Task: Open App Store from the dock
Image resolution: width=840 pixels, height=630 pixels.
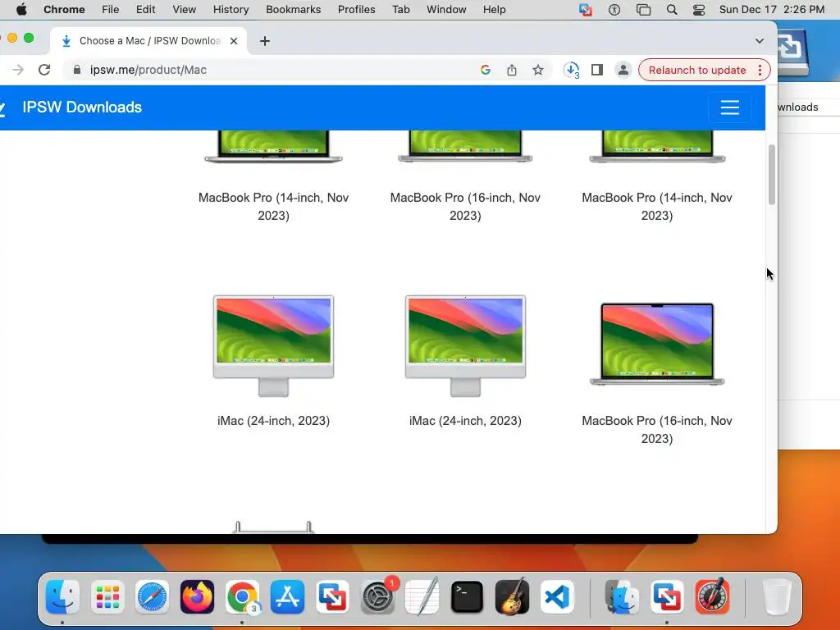Action: pyautogui.click(x=287, y=596)
